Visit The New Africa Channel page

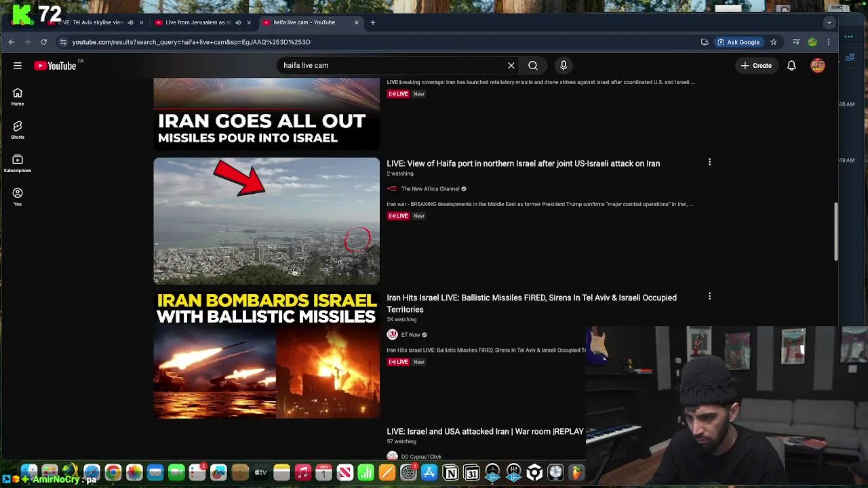pyautogui.click(x=430, y=189)
